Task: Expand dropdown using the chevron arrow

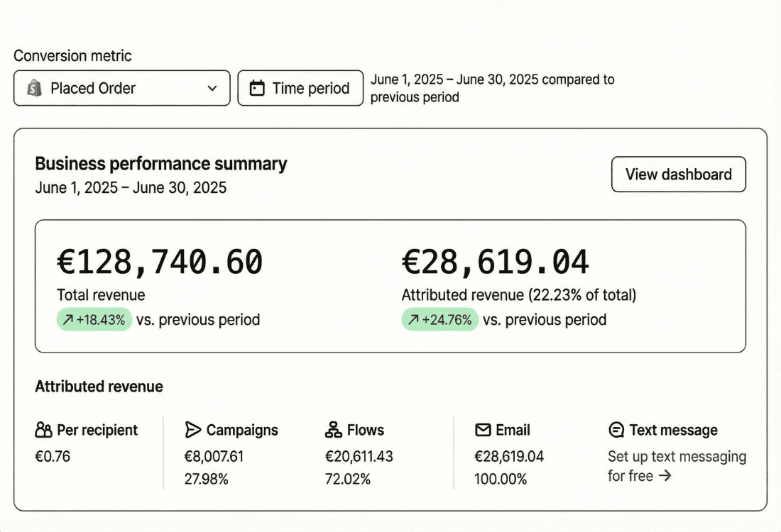Action: pyautogui.click(x=212, y=89)
